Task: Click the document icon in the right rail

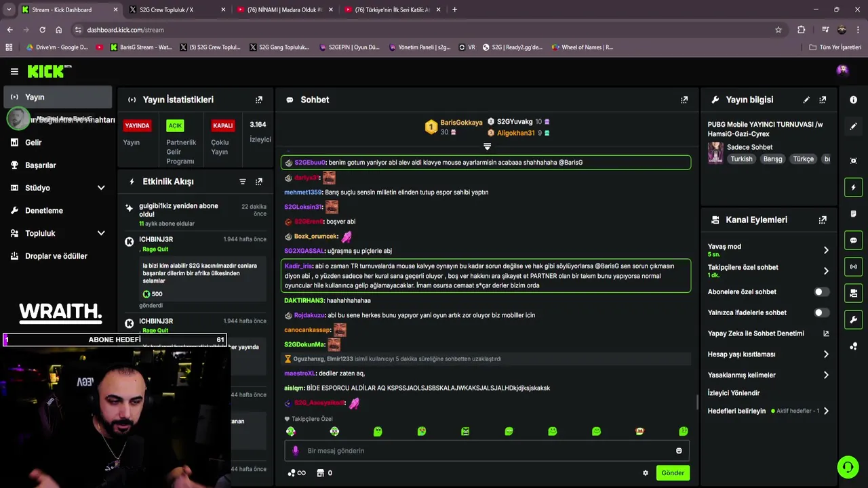Action: 853,213
